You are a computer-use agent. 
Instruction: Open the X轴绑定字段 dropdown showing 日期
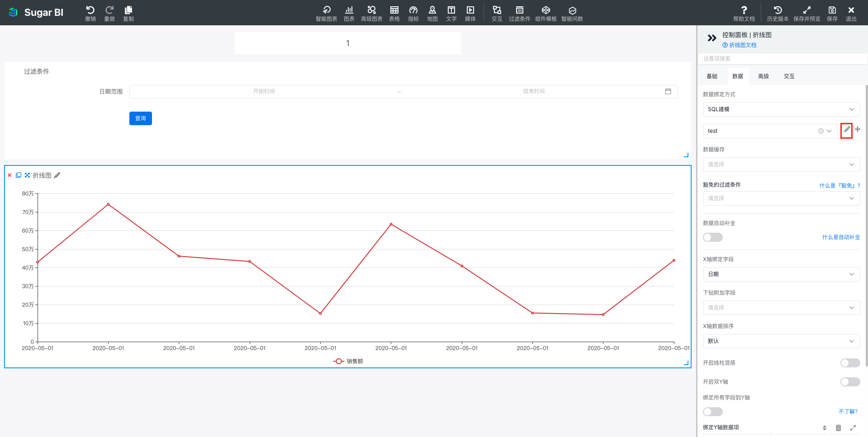coord(781,274)
